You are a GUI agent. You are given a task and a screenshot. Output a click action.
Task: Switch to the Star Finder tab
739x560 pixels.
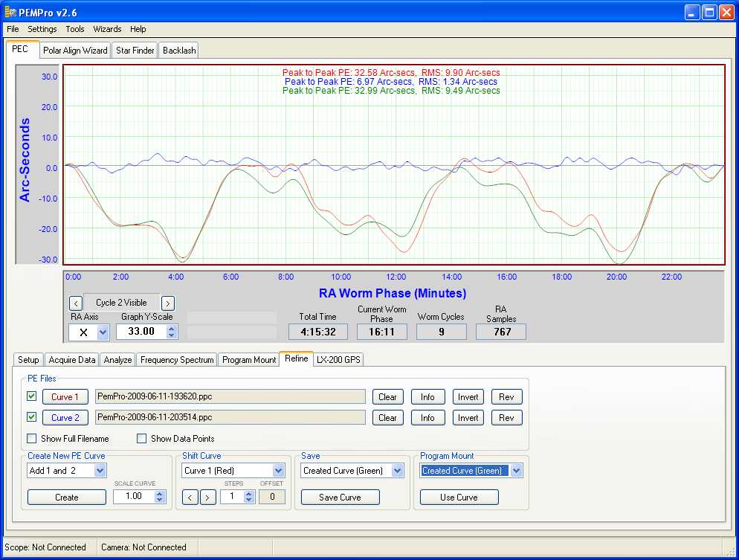coord(135,51)
